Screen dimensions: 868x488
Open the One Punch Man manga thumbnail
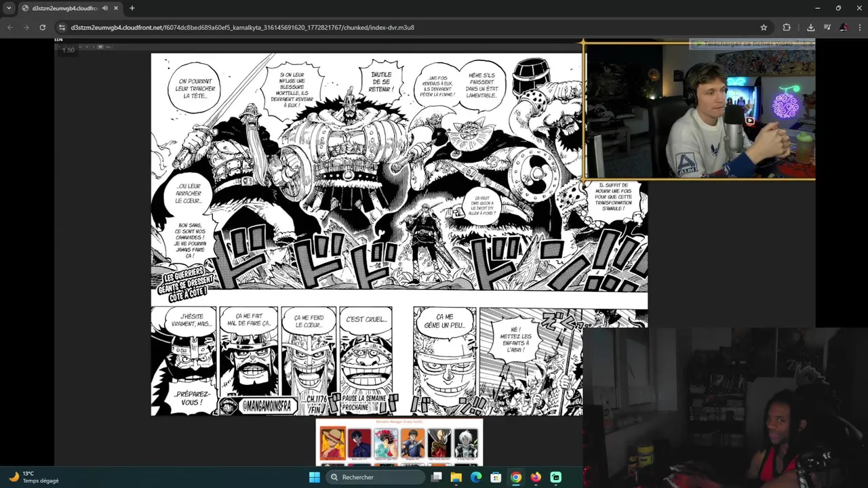point(439,444)
